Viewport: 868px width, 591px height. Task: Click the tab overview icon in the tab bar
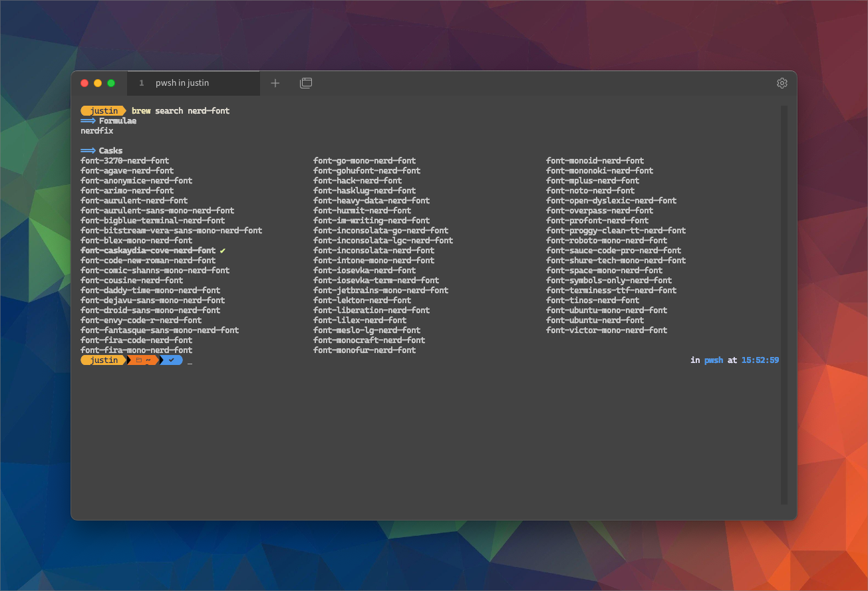coord(305,82)
